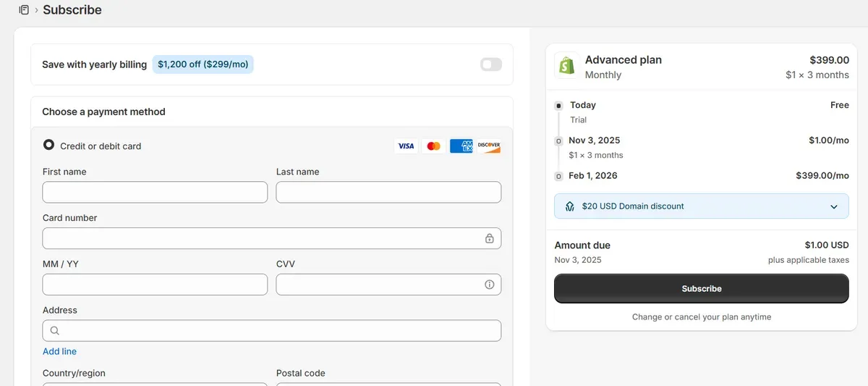Click the Mastercard logo
This screenshot has width=868, height=386.
[x=433, y=146]
